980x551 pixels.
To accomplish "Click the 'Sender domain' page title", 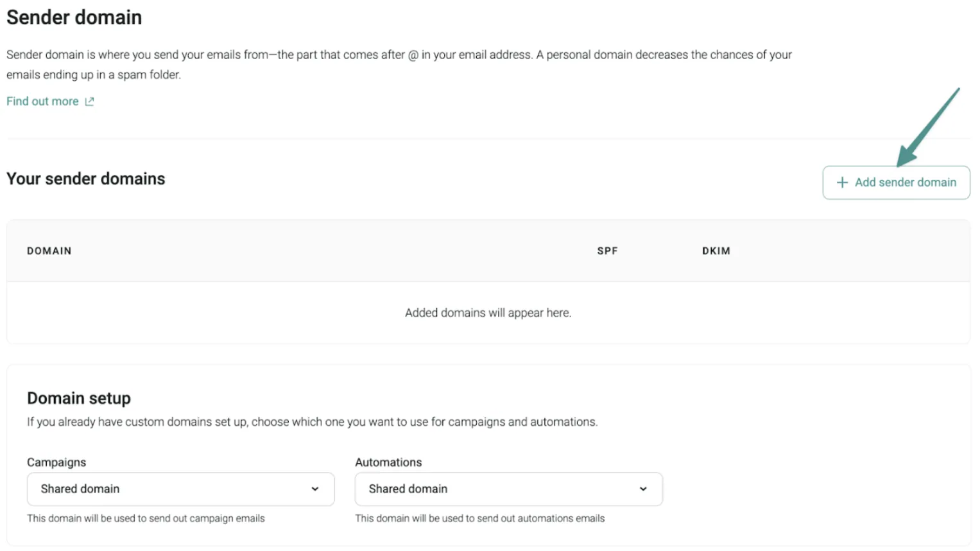I will [x=74, y=17].
